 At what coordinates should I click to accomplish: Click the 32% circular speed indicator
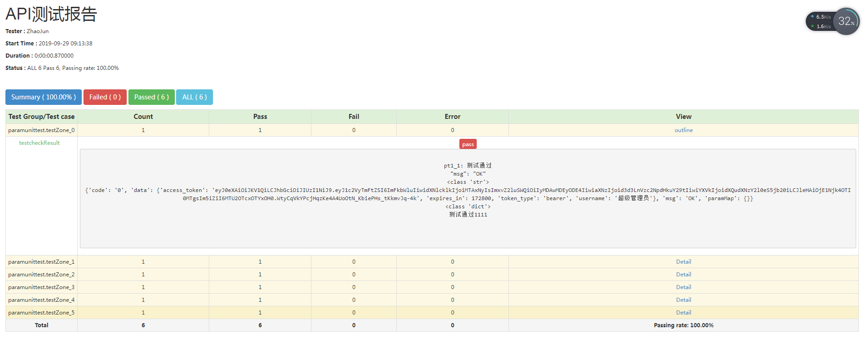click(x=846, y=21)
